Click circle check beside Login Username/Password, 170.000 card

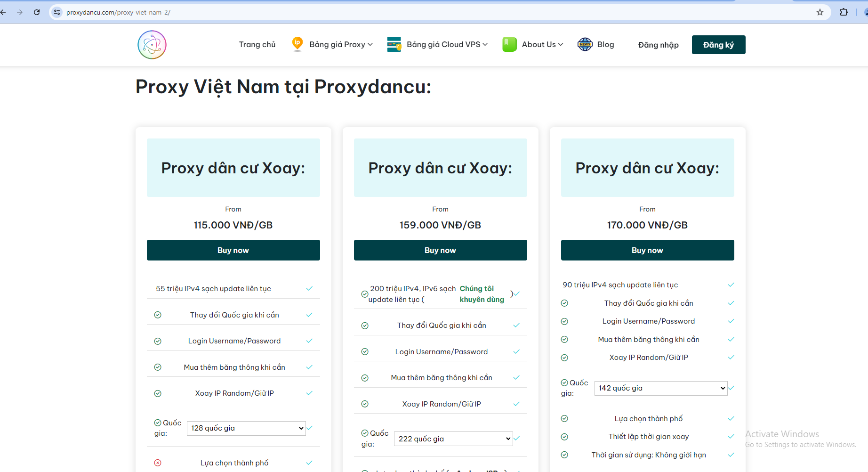(564, 321)
